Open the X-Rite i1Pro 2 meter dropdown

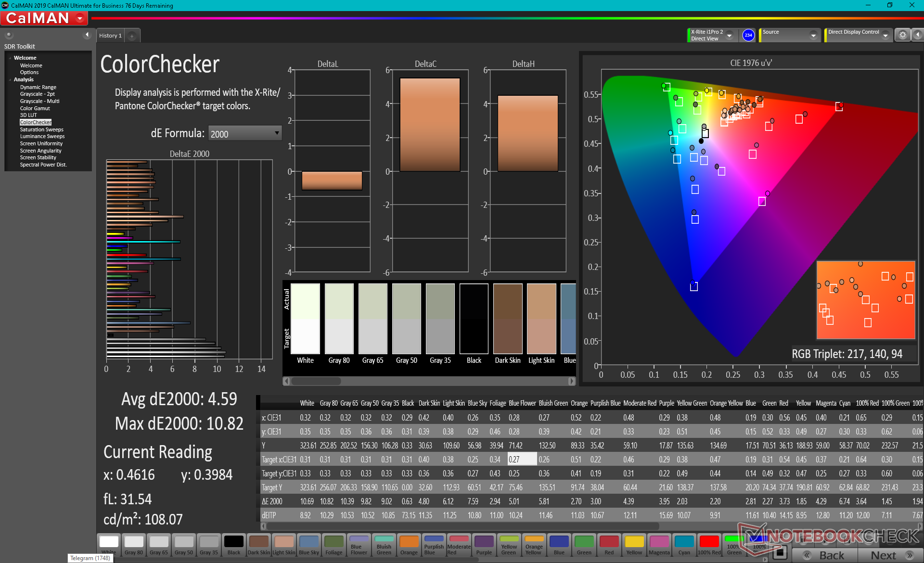(729, 35)
